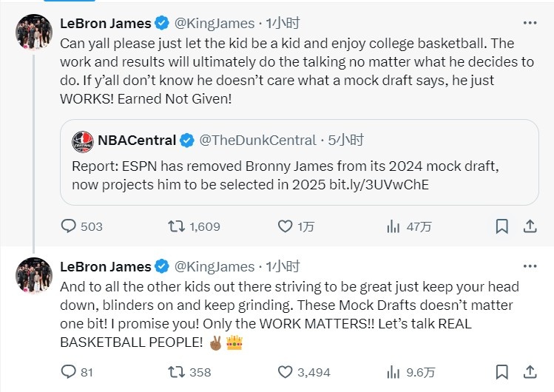Open more options on the first tweet
This screenshot has width=554, height=392.
(530, 23)
